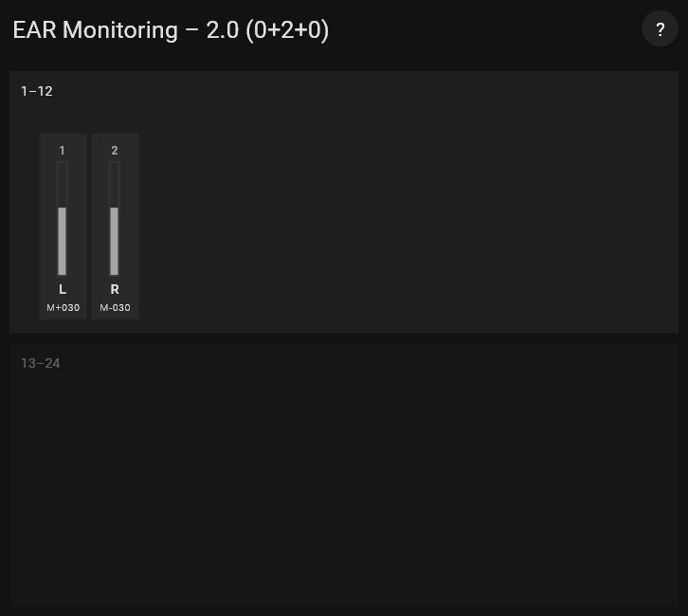Screen dimensions: 688x616
Task: Click the empty 13–24 channel panel area
Action: (343, 483)
